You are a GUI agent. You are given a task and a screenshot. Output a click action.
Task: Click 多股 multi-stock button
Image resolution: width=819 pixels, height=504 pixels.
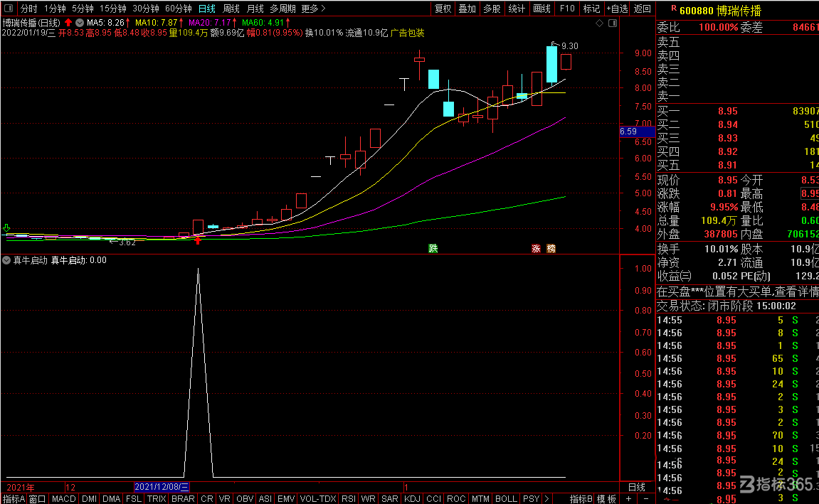coord(492,9)
